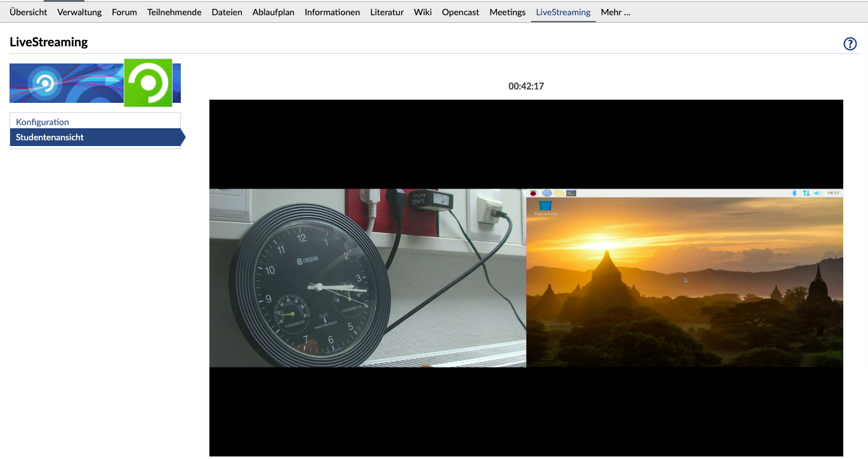Click the Bluetooth icon in the stream

coord(794,193)
